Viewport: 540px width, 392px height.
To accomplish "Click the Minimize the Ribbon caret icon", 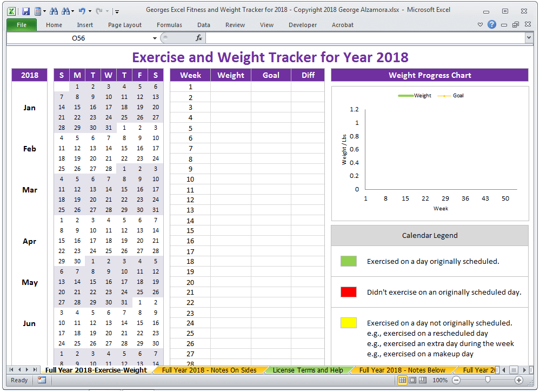I will pos(480,24).
